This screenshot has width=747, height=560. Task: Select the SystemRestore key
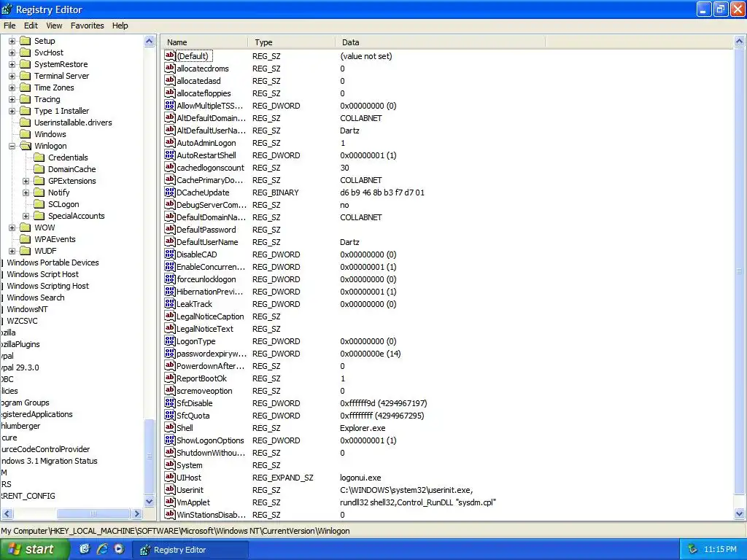[61, 64]
